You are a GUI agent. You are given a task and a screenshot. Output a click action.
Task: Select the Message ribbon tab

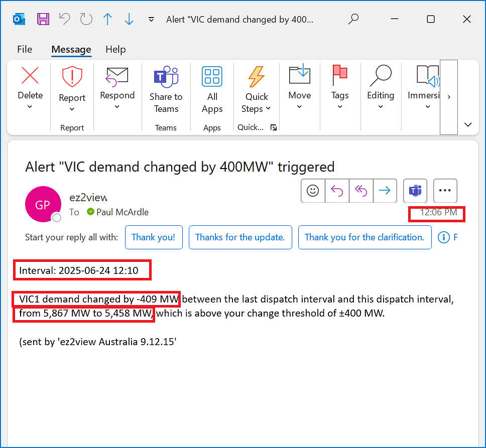point(71,50)
